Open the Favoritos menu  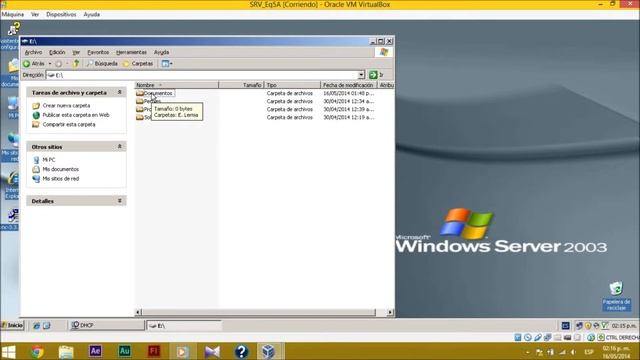[98, 52]
